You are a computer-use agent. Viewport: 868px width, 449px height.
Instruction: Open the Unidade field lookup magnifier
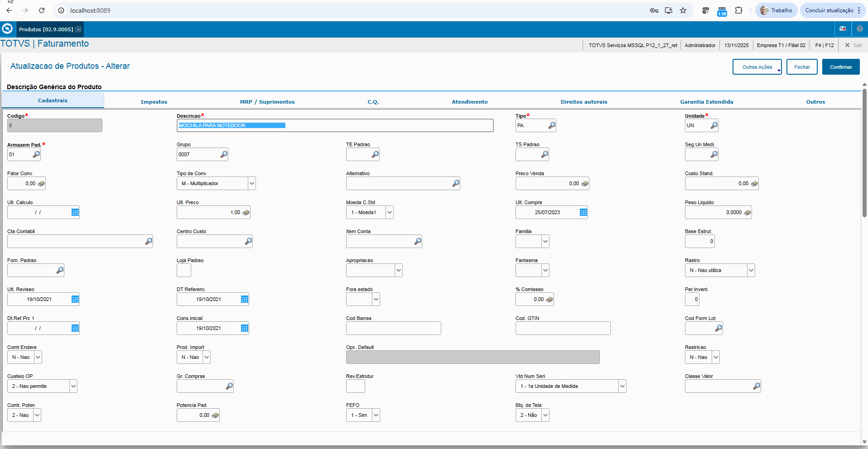point(714,125)
